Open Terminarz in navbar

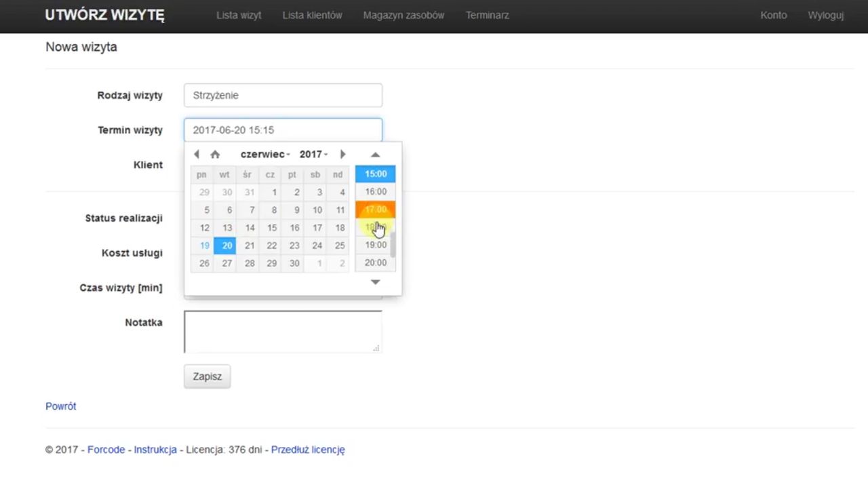(487, 15)
